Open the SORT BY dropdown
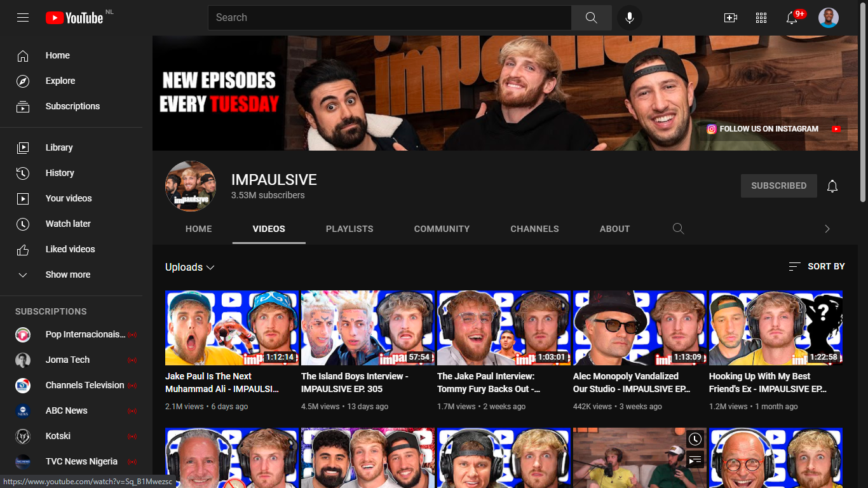Viewport: 868px width, 488px height. coord(817,266)
